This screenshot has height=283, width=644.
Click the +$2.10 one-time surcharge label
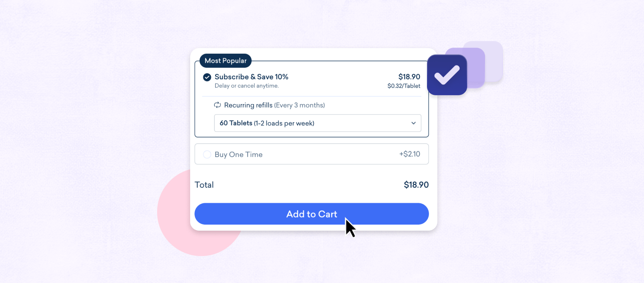[x=410, y=154]
